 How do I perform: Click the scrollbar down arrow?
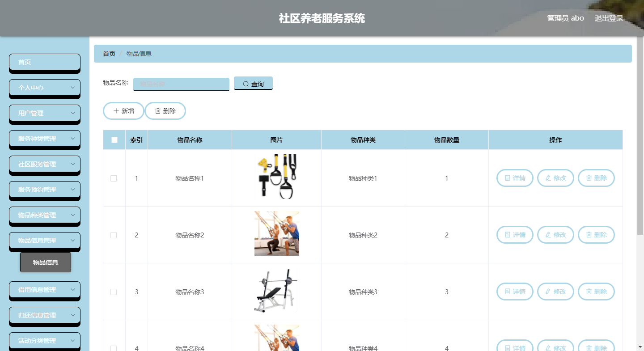[640, 347]
